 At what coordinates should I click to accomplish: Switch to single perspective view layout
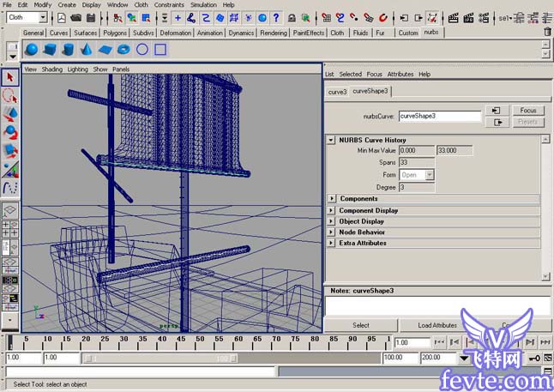[x=10, y=210]
